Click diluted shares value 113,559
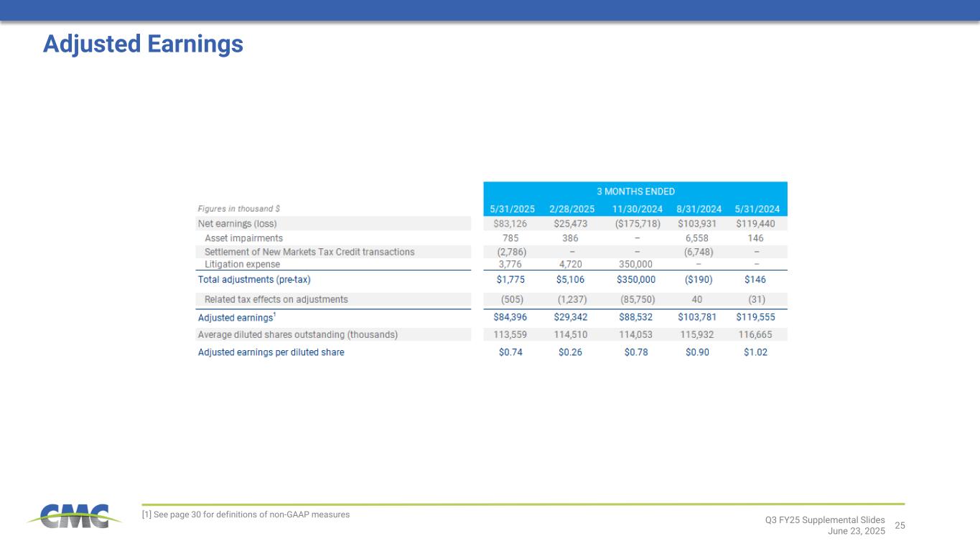Viewport: 980px width, 551px height. click(510, 334)
